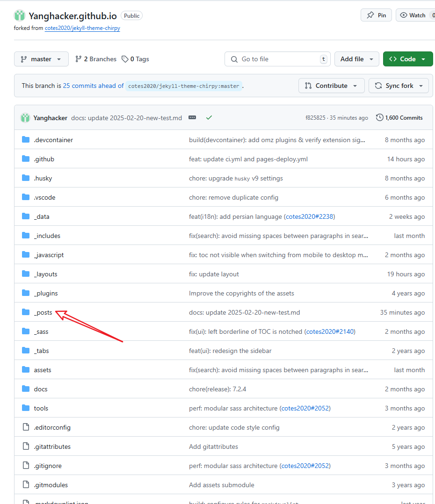Open issue link cotes2020#2140
The width and height of the screenshot is (435, 504).
click(x=330, y=332)
